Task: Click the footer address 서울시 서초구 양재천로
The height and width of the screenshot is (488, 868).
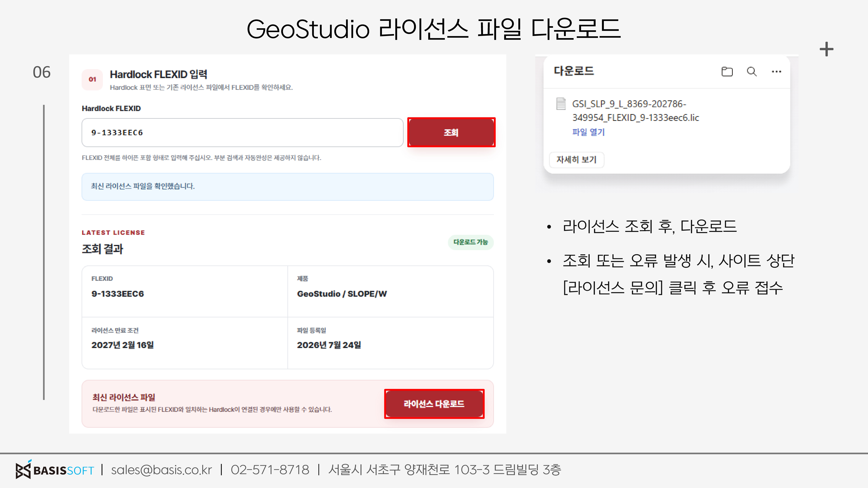Action: (x=445, y=470)
